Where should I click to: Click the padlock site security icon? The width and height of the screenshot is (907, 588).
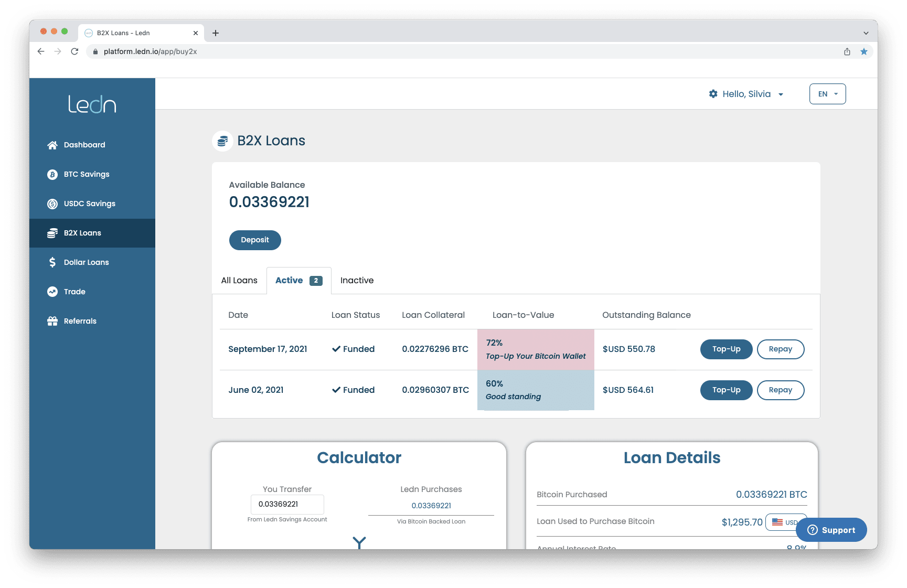(95, 51)
